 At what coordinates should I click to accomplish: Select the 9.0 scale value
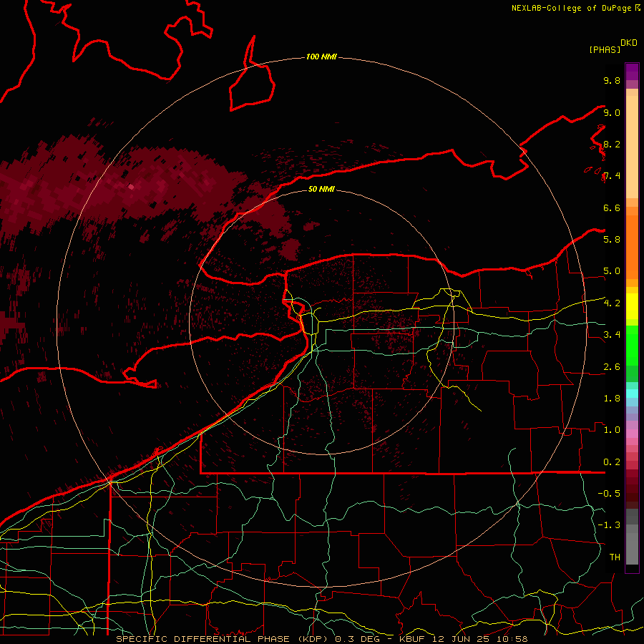click(612, 112)
